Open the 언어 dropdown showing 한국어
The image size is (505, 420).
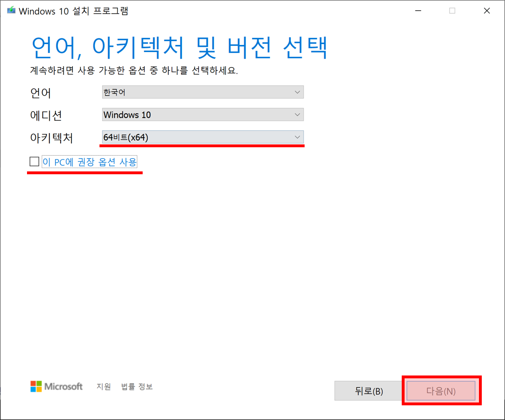(203, 92)
